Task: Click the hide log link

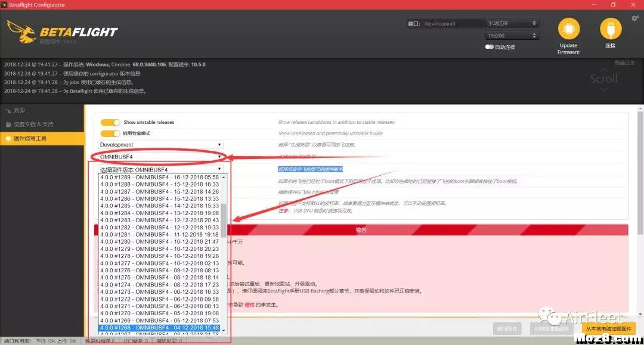Action: pyautogui.click(x=624, y=63)
